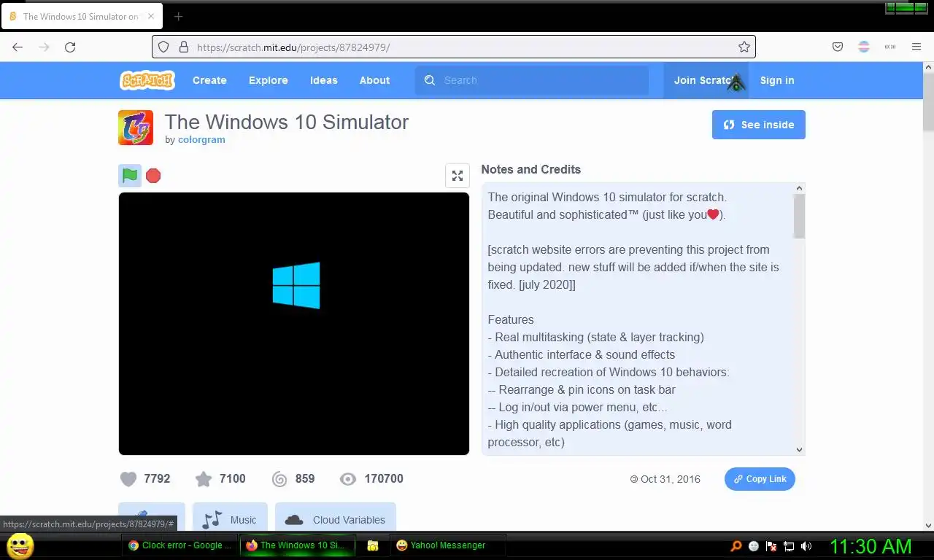Open the shield tracking protection icon
The image size is (934, 560).
[x=163, y=47]
